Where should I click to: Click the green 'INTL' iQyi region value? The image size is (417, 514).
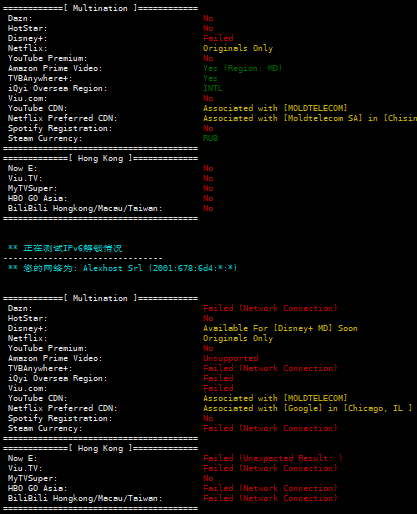pos(213,88)
